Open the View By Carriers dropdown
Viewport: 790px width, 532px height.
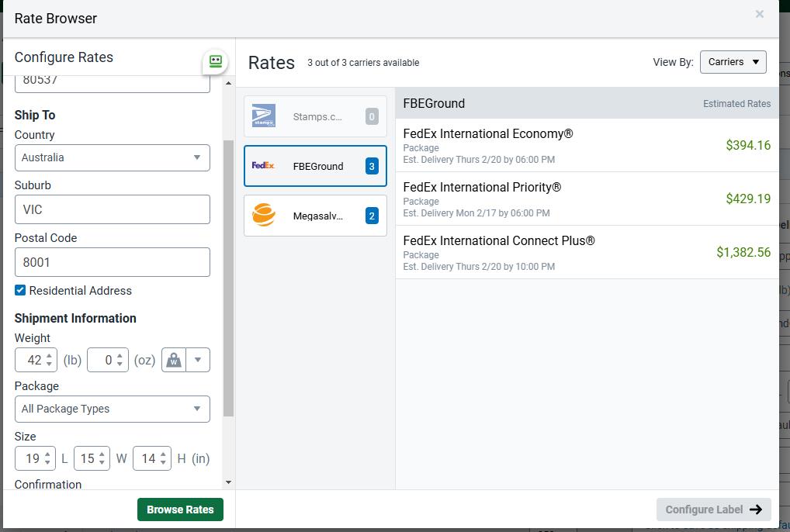[x=733, y=62]
